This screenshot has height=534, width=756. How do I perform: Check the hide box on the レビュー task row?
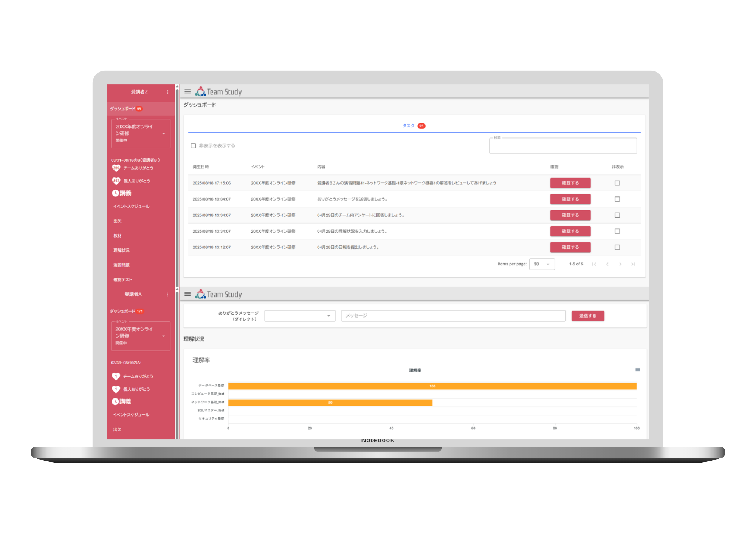click(617, 183)
